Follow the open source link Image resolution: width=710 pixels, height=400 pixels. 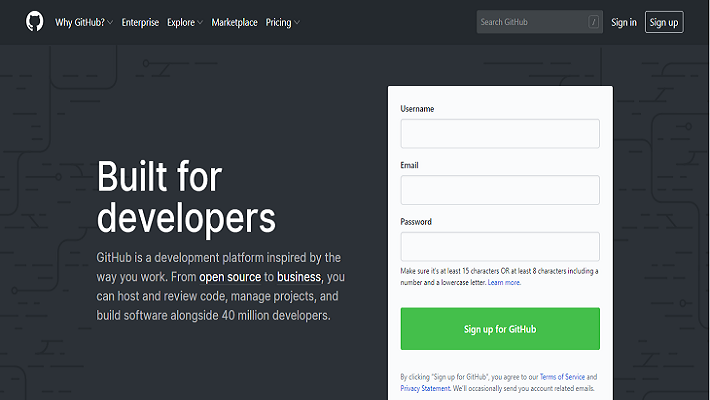[x=230, y=276]
